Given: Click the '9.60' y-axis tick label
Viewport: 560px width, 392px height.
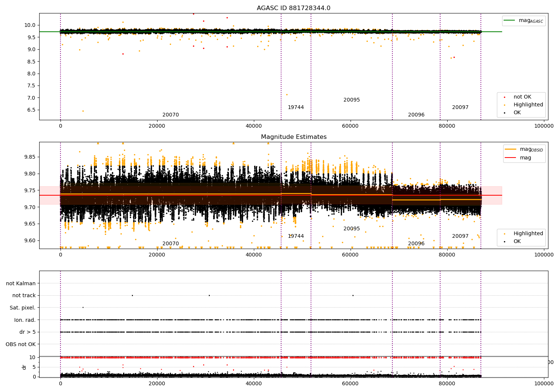Looking at the screenshot, I should [30, 241].
